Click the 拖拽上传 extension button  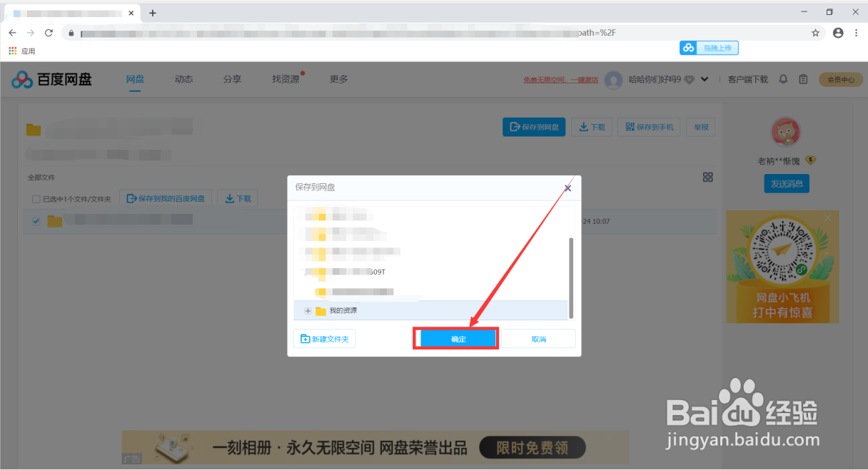[x=709, y=48]
